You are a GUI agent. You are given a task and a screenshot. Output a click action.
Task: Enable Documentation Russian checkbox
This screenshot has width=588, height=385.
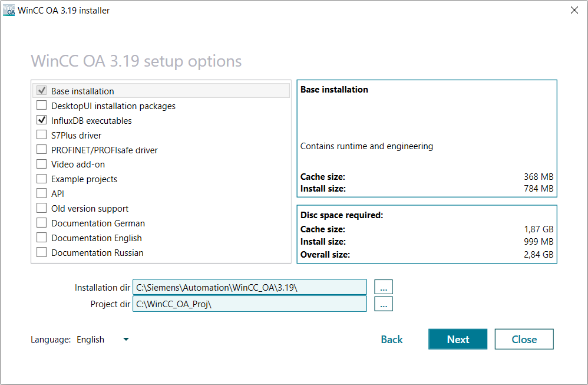pyautogui.click(x=41, y=252)
